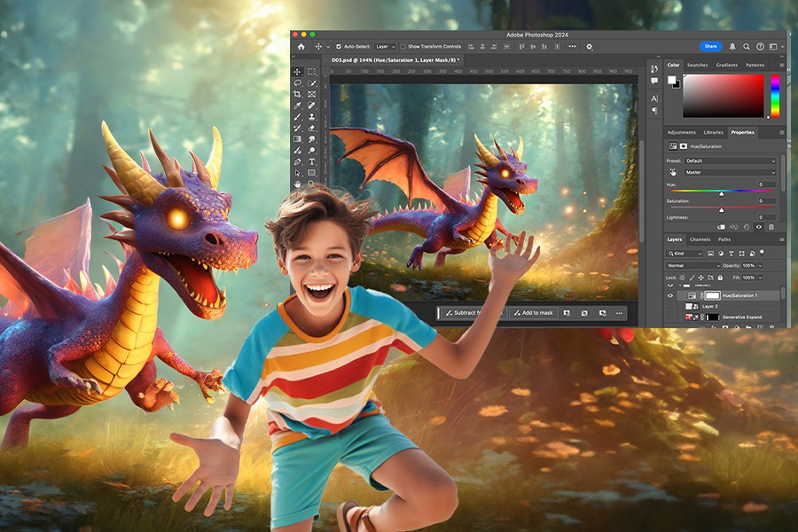Click the Hue slider handle

click(x=721, y=192)
